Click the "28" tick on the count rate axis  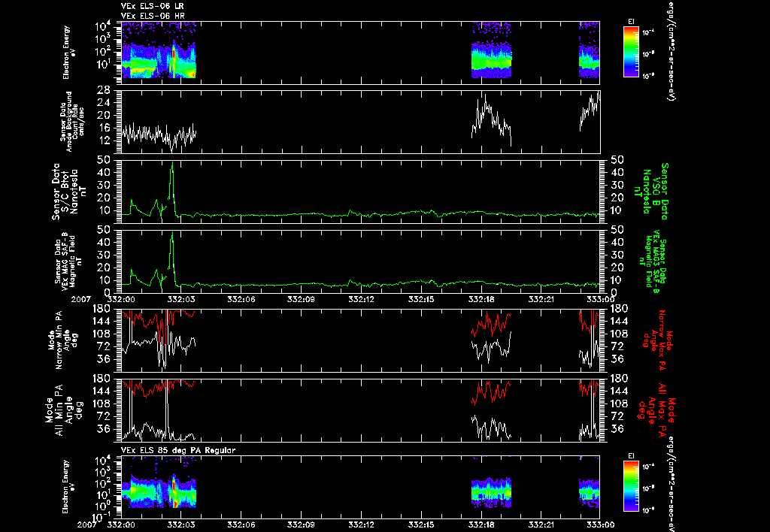pyautogui.click(x=102, y=90)
